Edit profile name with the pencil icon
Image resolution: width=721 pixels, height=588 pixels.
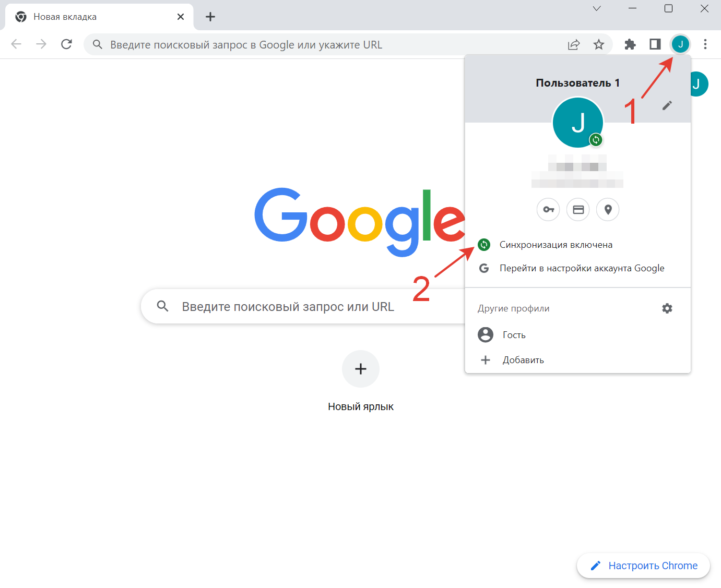(x=667, y=105)
